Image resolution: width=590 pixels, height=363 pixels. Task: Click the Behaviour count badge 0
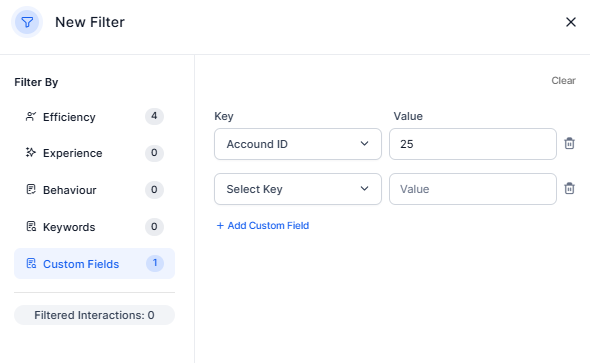pos(154,189)
